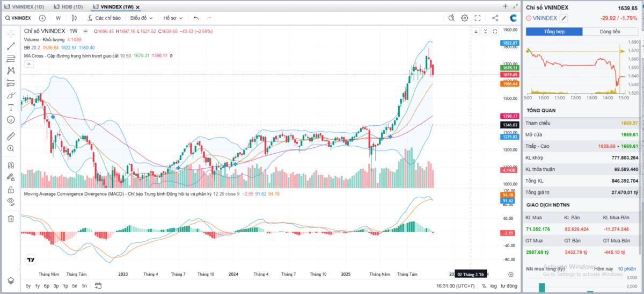Open Các chỉ báo indicators dialog

[x=104, y=18]
